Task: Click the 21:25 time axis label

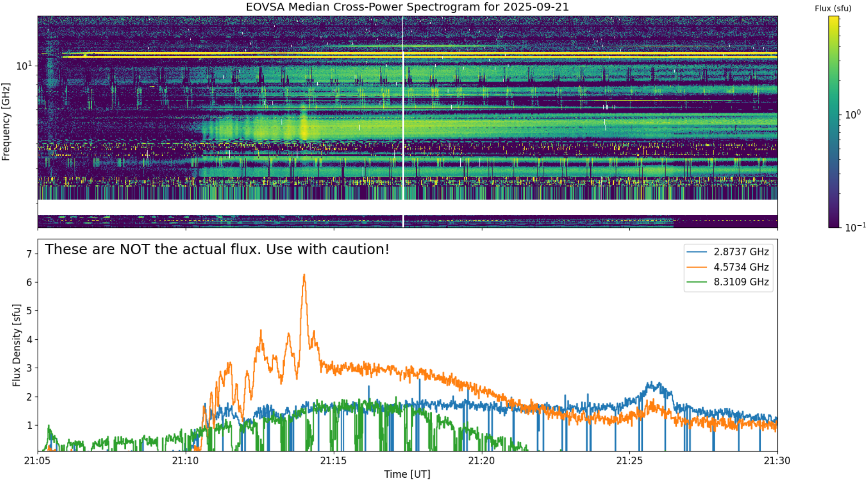Action: point(629,461)
